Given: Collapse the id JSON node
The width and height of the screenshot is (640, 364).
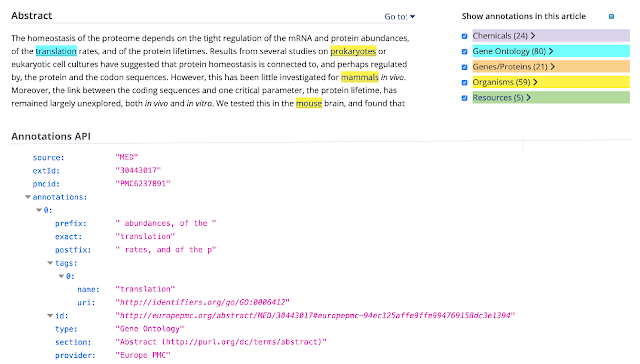Looking at the screenshot, I should 50,315.
